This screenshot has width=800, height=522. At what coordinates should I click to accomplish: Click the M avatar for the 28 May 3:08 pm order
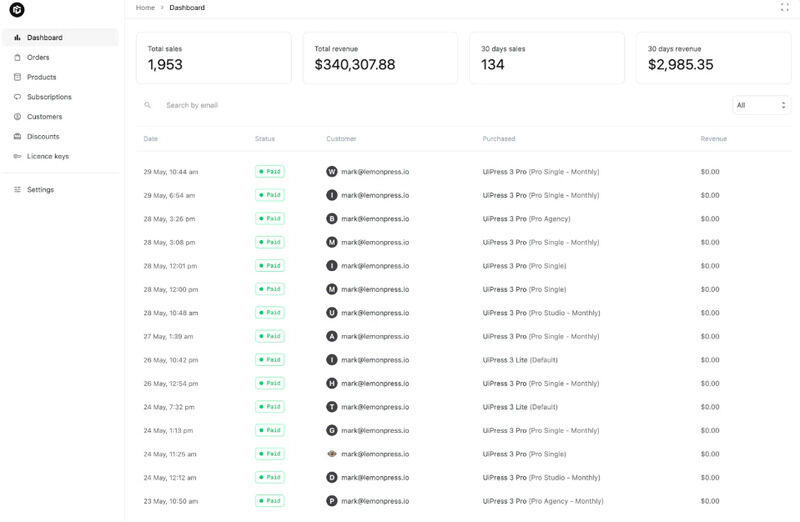[x=332, y=242]
